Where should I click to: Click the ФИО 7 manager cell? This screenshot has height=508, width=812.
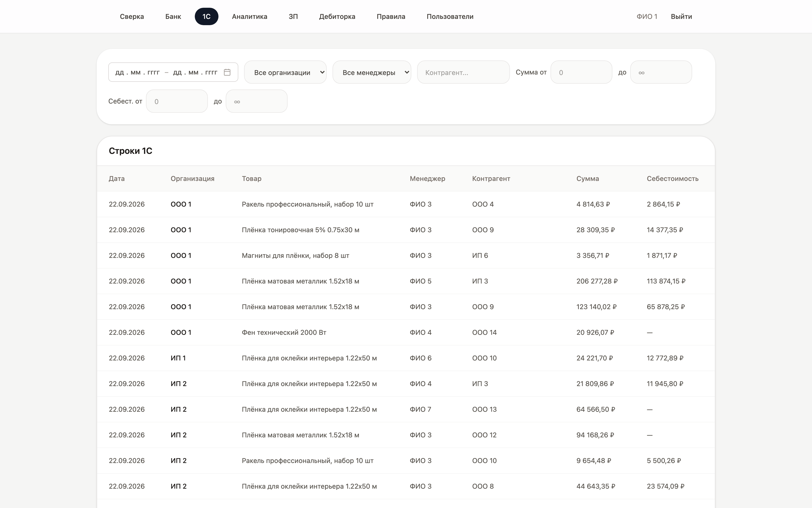(420, 410)
